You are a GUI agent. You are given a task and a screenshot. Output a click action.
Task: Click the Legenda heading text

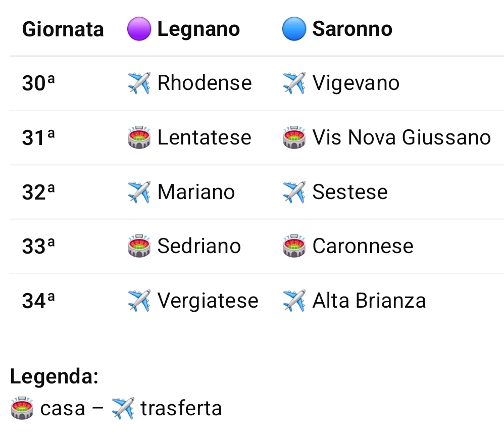coord(54,376)
